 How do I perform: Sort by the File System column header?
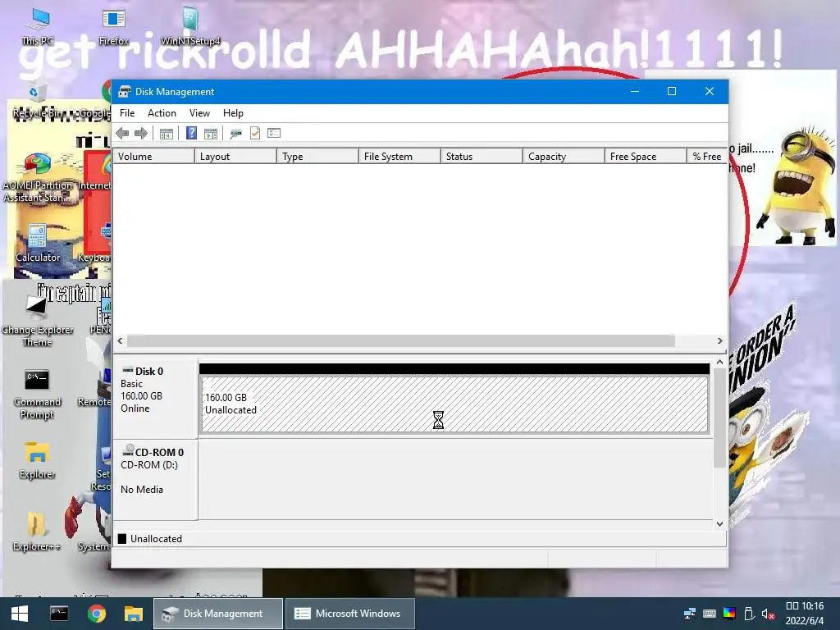tap(399, 157)
